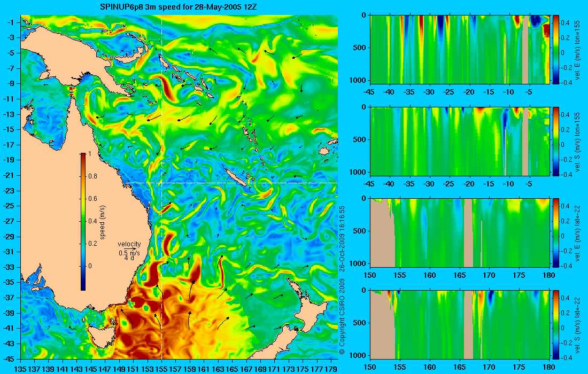Click "-10" on the second section plot axis
Viewport: 588px width, 374px height.
[x=508, y=184]
